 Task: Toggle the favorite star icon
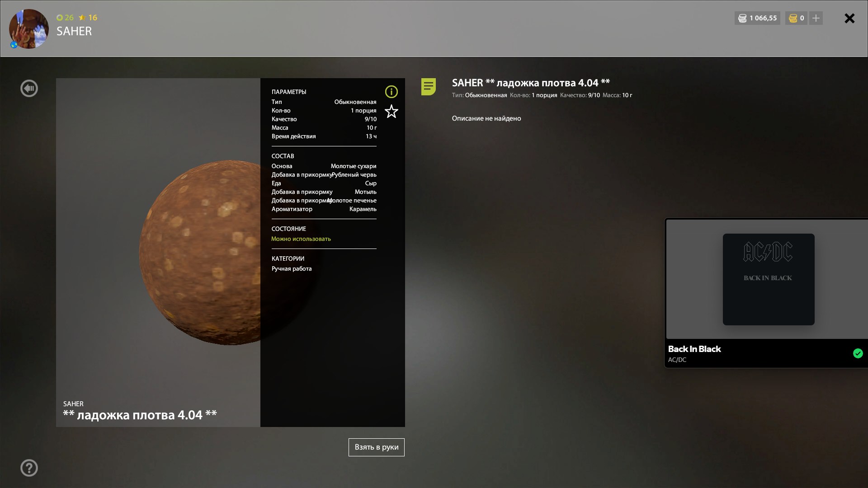click(391, 112)
